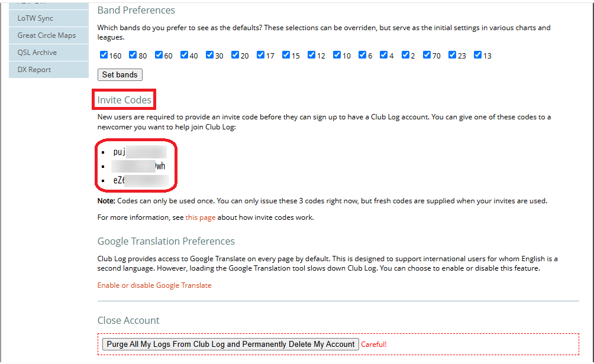
Task: Click the Close Account heading
Action: coord(128,320)
